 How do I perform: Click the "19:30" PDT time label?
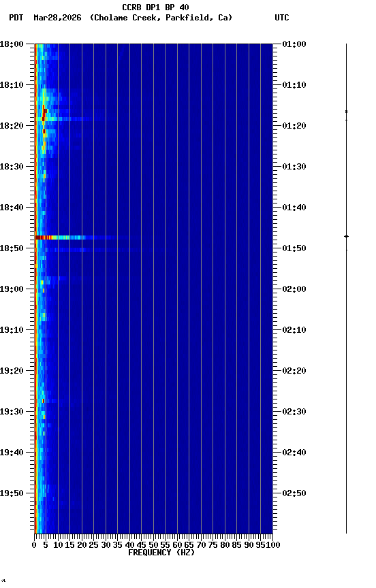pyautogui.click(x=12, y=412)
